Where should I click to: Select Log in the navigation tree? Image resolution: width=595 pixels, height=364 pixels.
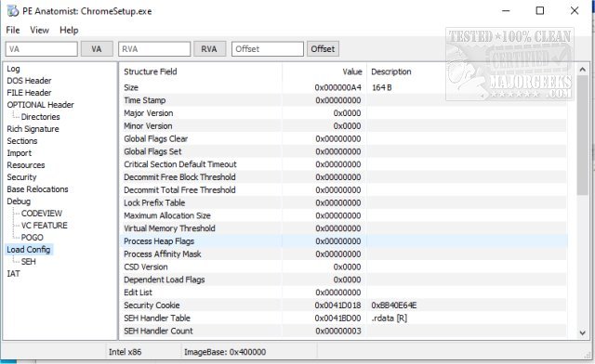[x=13, y=69]
